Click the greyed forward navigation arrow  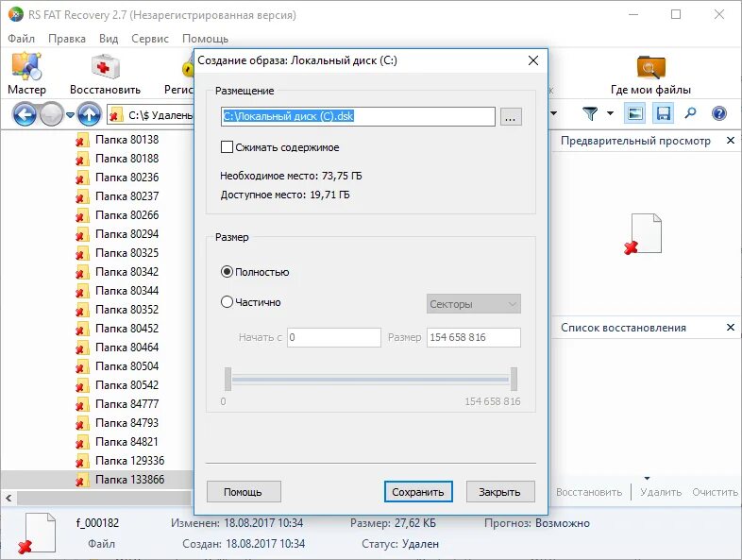tap(51, 114)
